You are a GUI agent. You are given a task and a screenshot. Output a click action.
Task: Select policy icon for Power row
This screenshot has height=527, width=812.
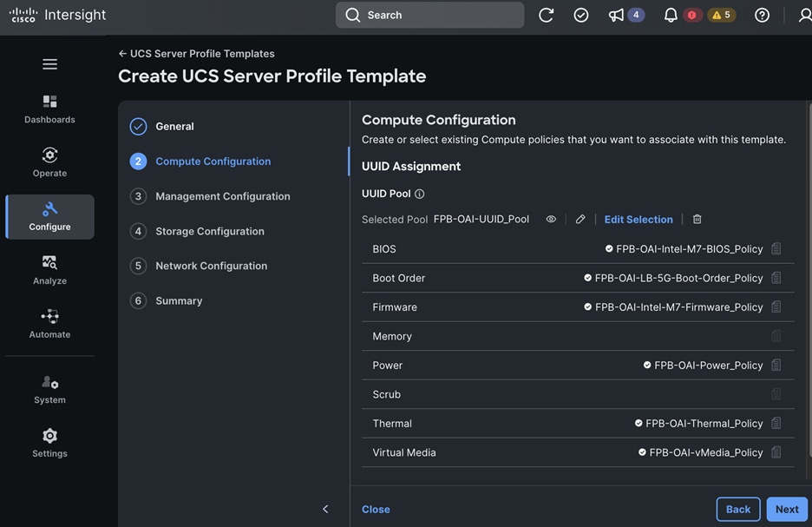pos(776,365)
